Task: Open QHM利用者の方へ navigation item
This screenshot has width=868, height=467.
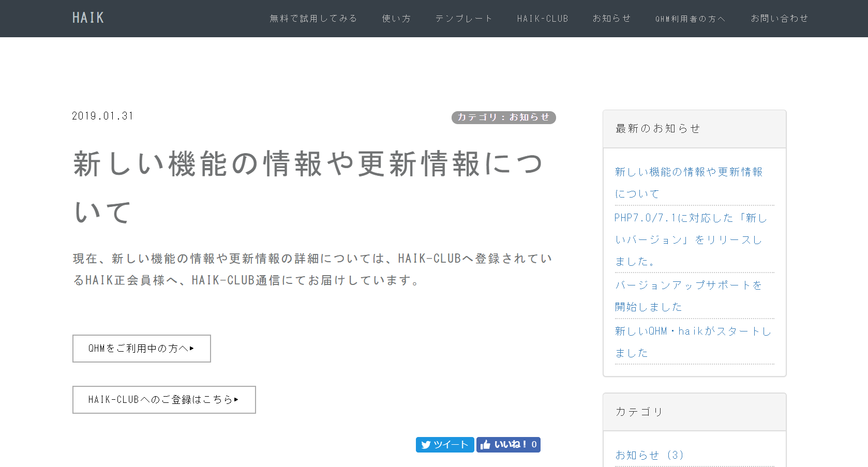Action: (x=690, y=19)
